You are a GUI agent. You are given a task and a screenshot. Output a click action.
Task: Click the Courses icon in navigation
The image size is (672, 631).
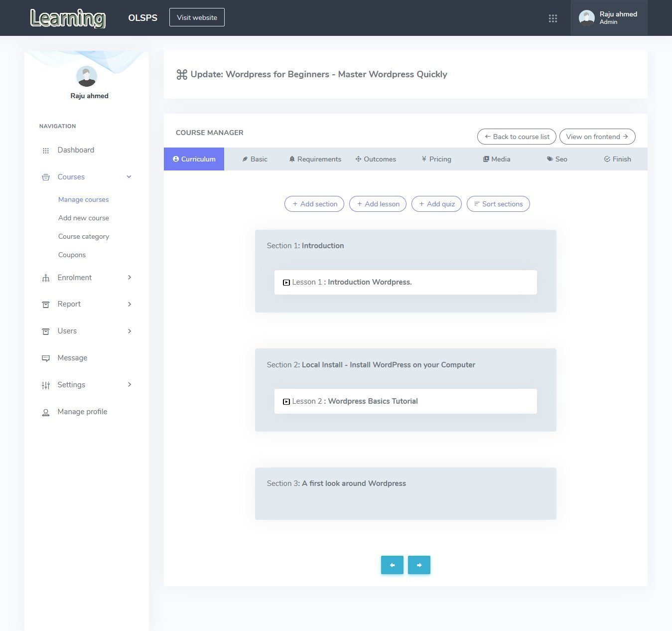pos(46,177)
